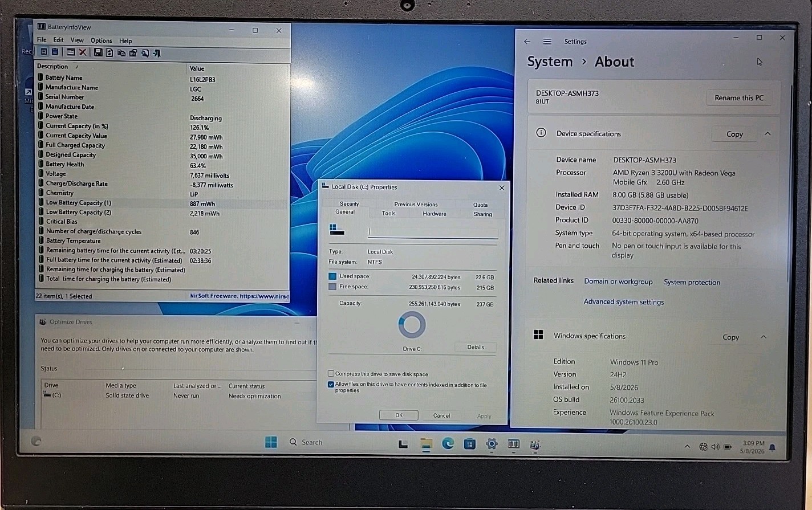Screen dimensions: 812x510
Task: Switch to the Hardware tab
Action: pos(435,214)
